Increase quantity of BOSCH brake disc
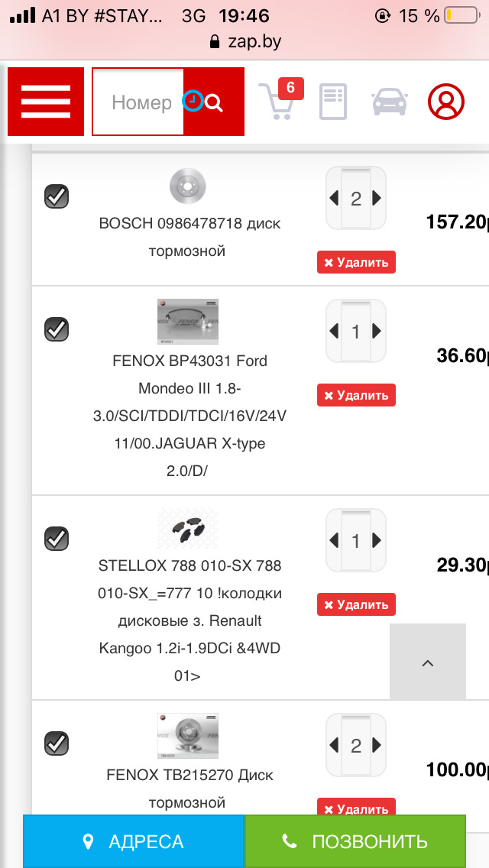The image size is (489, 868). 377,198
